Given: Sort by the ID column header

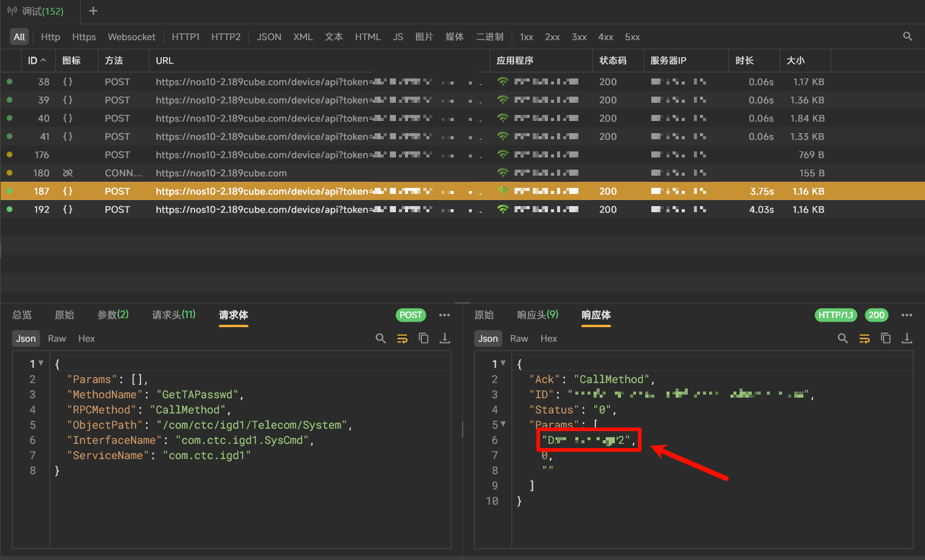Looking at the screenshot, I should click(36, 60).
